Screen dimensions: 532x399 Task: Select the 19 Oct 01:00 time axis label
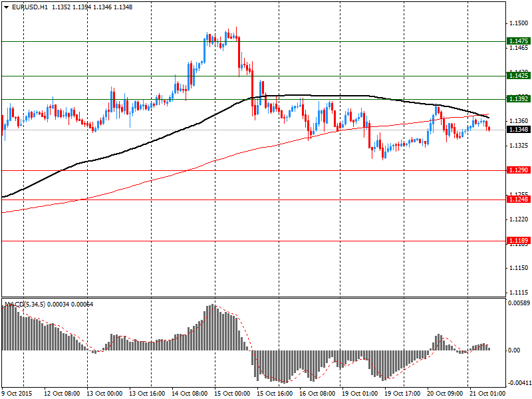tap(360, 393)
